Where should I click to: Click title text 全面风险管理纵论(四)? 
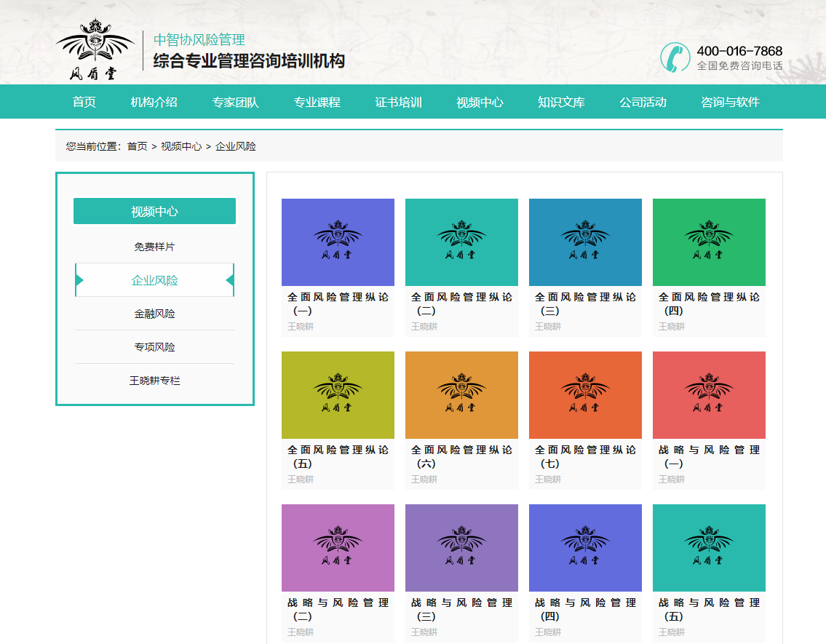click(709, 304)
